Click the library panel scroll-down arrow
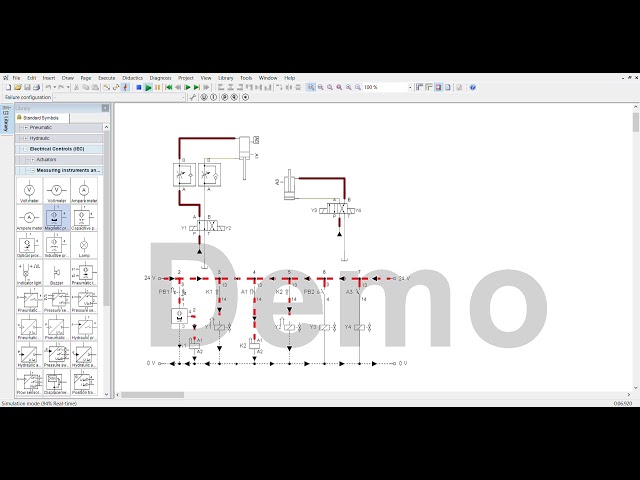This screenshot has width=640, height=480. pyautogui.click(x=107, y=394)
